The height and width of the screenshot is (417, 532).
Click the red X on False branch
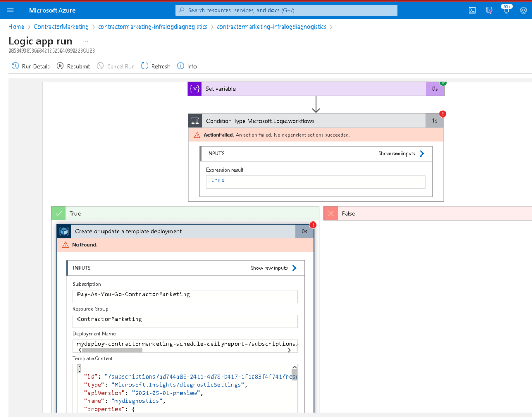pyautogui.click(x=331, y=213)
